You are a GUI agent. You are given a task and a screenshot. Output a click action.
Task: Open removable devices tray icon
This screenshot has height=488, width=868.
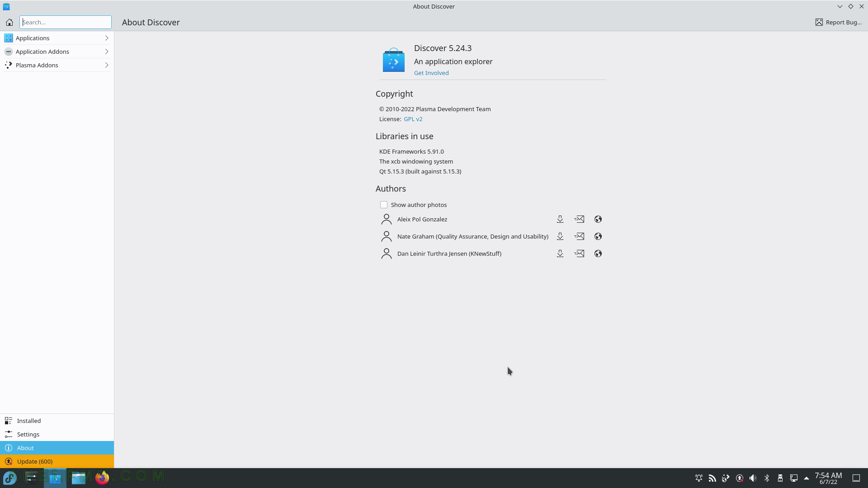(x=780, y=478)
